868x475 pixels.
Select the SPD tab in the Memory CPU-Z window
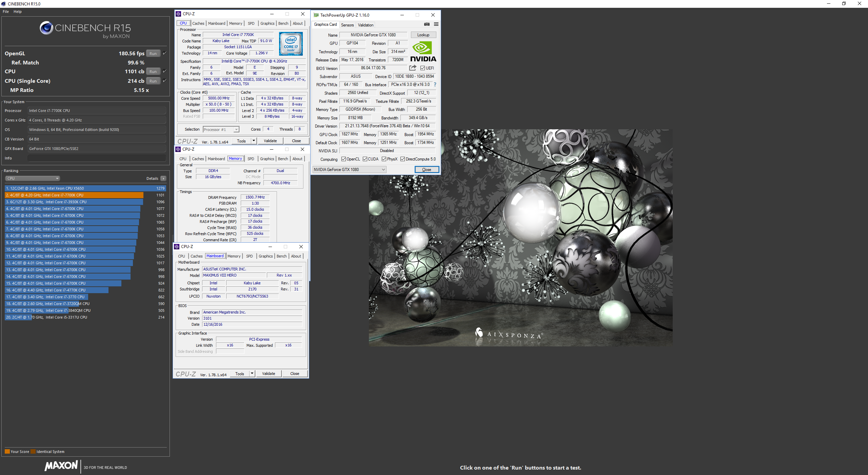coord(251,159)
